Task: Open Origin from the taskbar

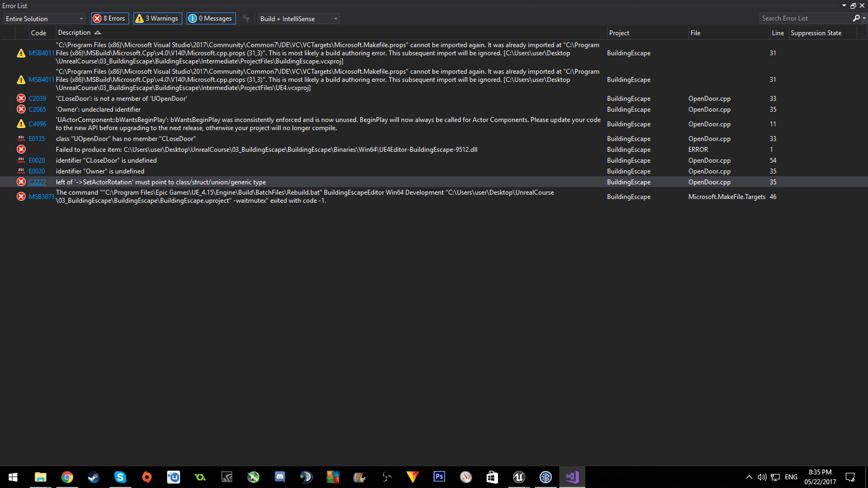Action: click(146, 477)
